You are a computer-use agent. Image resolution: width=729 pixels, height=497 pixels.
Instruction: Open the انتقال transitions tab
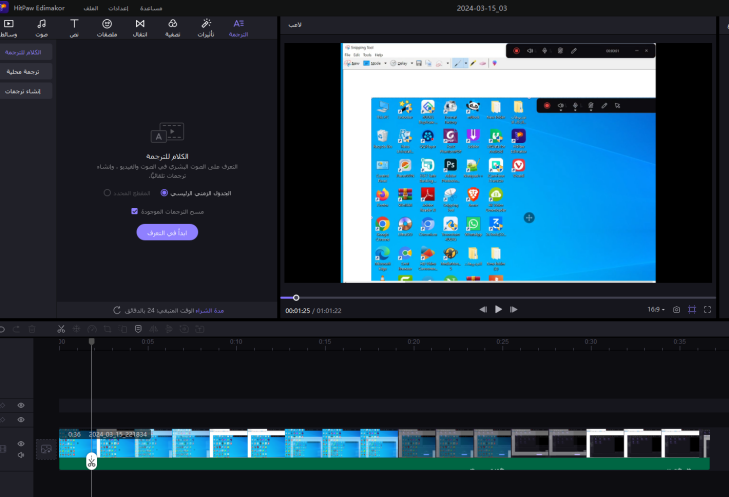pyautogui.click(x=140, y=28)
